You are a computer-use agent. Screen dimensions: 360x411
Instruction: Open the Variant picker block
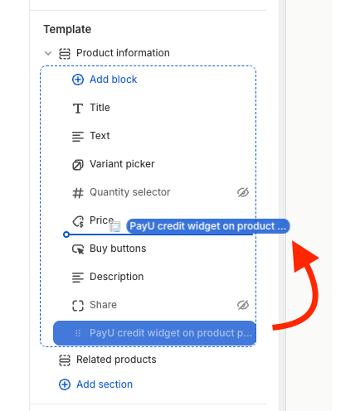tap(122, 164)
